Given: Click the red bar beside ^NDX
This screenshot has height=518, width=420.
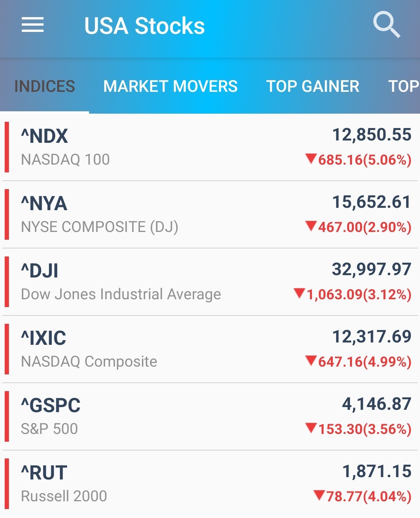Looking at the screenshot, I should point(7,147).
